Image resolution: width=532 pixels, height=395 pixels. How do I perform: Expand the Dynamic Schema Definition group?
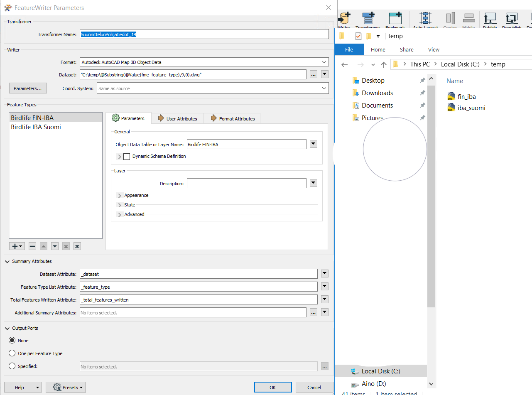tap(120, 157)
